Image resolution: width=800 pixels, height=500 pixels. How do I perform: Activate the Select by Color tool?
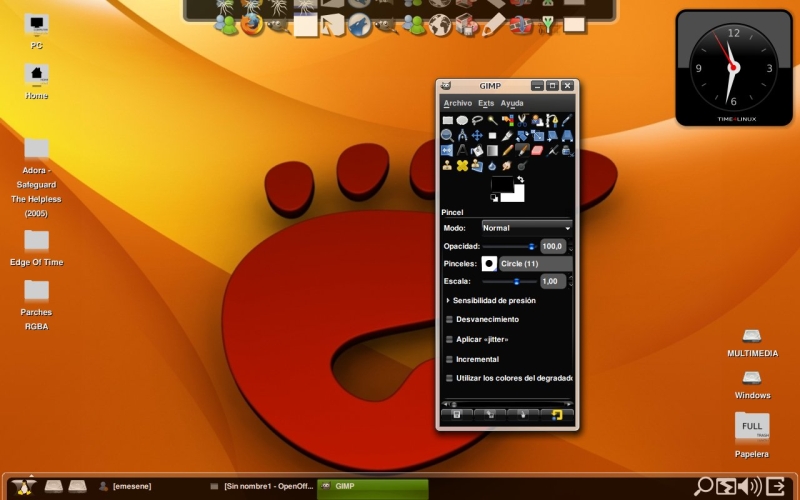[x=507, y=120]
